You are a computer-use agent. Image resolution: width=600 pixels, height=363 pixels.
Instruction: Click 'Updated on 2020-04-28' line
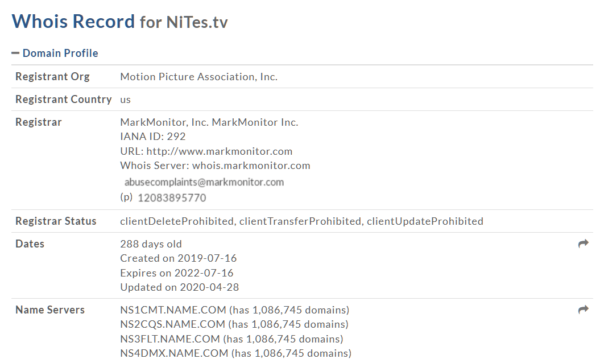(x=179, y=287)
